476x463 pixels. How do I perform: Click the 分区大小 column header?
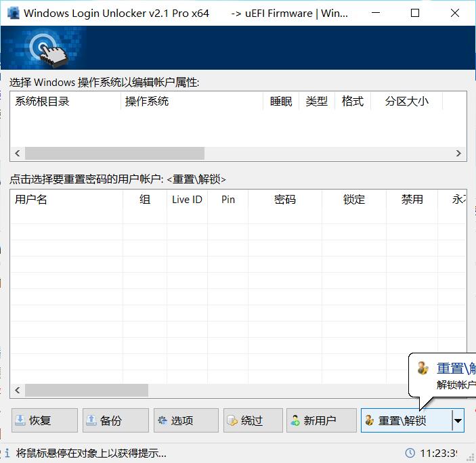(x=407, y=102)
